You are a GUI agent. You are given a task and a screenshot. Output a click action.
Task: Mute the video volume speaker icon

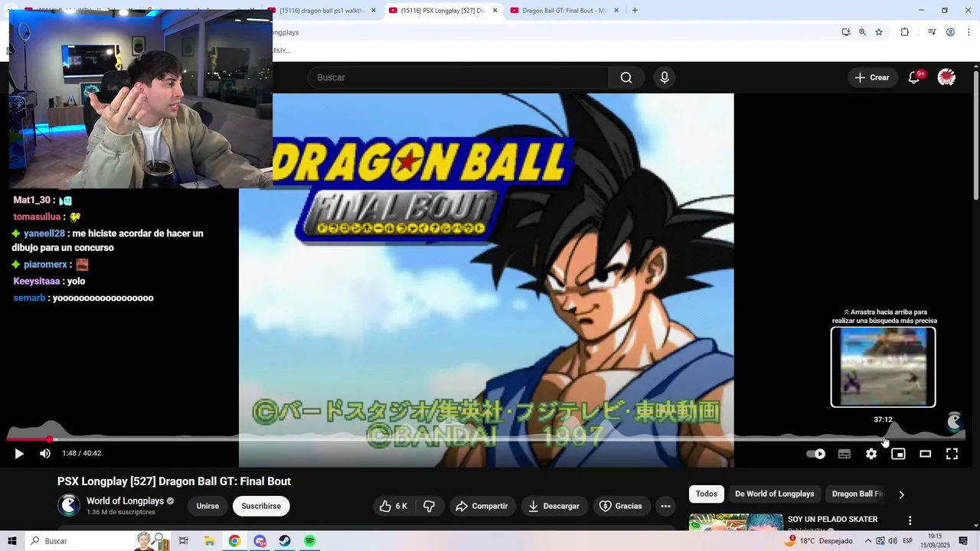(45, 454)
